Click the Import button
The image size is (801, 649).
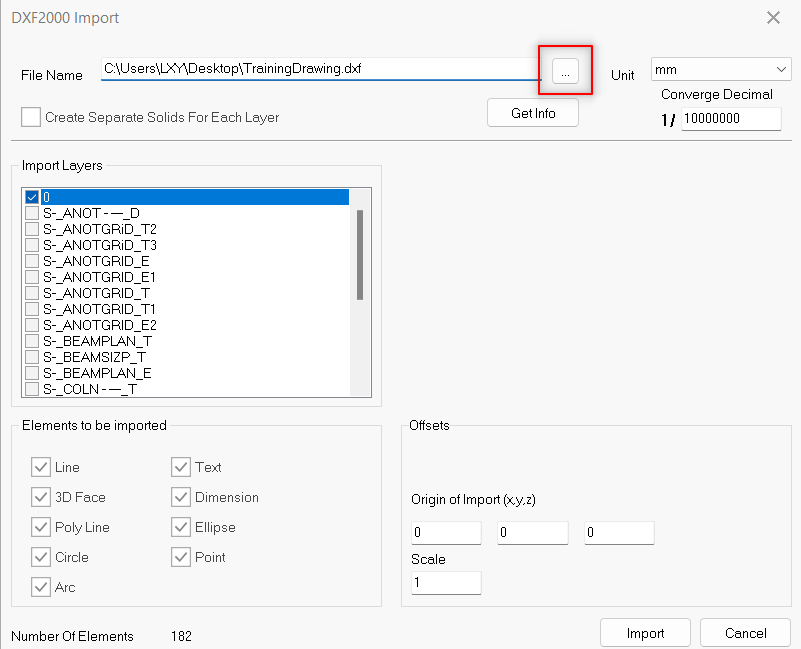pyautogui.click(x=645, y=633)
